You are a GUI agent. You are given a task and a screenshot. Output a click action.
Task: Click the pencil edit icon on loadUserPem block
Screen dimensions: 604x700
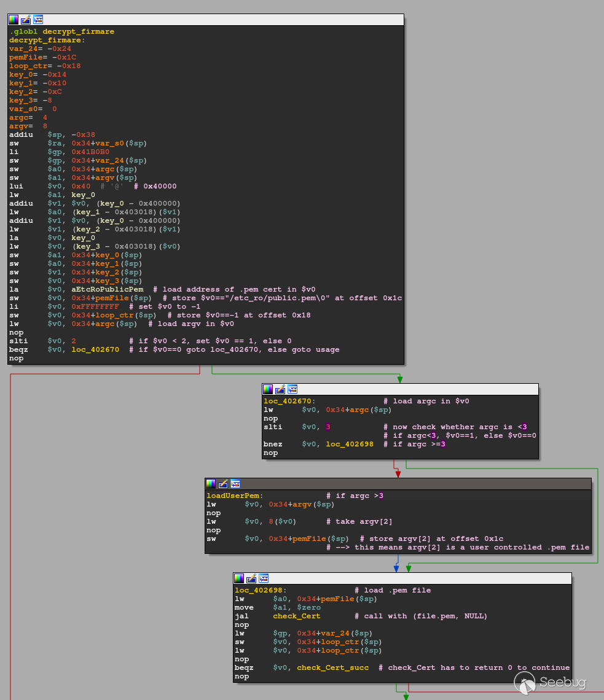223,484
